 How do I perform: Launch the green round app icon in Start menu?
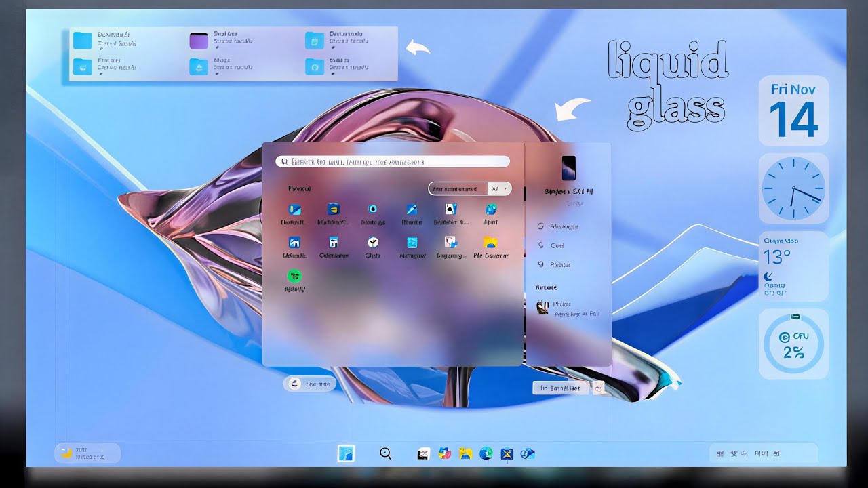(x=294, y=276)
